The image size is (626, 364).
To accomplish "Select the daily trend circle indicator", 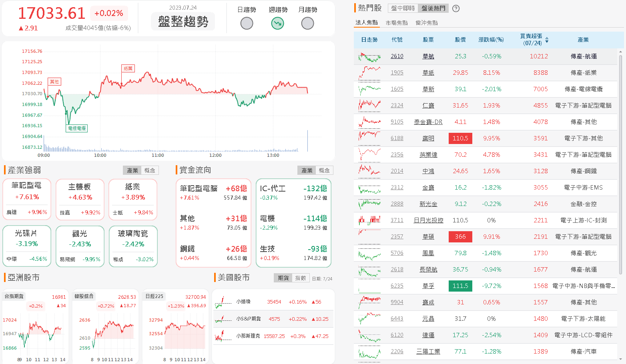I will click(247, 24).
